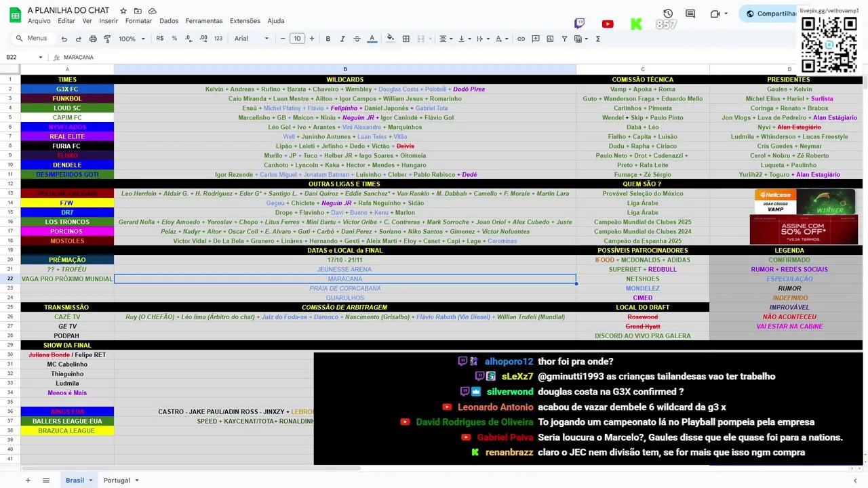The image size is (868, 488).
Task: Click the formula bar showing MARACANA
Action: coord(461,57)
